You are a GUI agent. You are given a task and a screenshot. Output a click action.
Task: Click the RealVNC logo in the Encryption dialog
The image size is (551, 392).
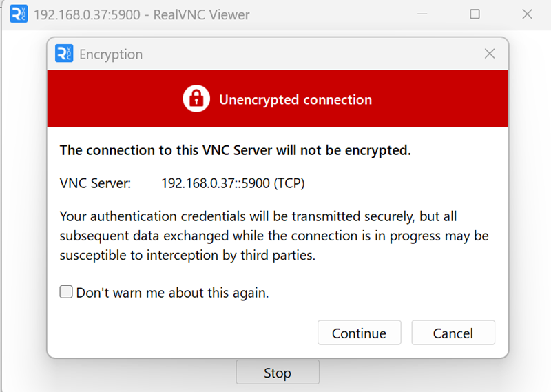[64, 54]
